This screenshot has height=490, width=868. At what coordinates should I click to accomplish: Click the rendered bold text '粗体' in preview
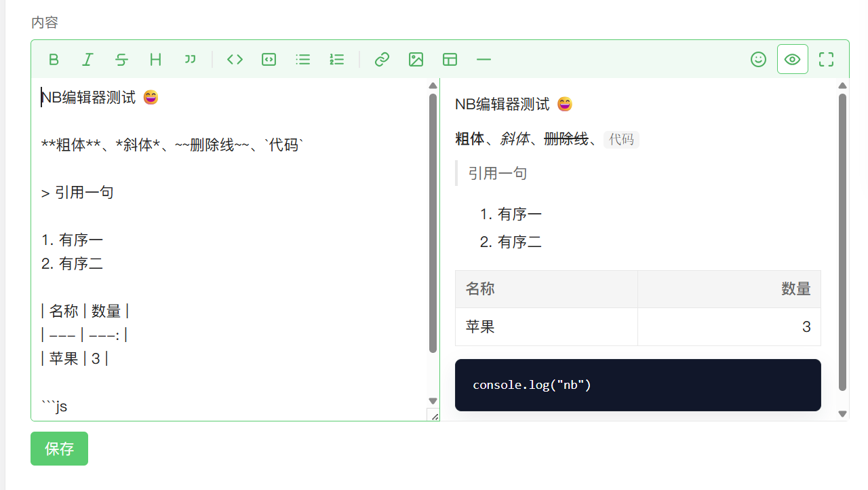(x=470, y=139)
